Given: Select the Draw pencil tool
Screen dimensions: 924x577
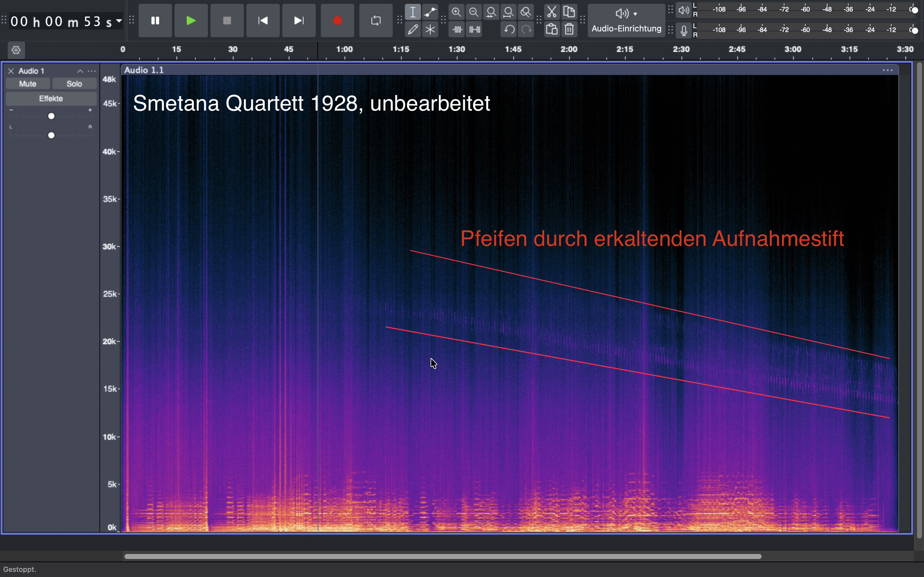Looking at the screenshot, I should click(x=413, y=29).
